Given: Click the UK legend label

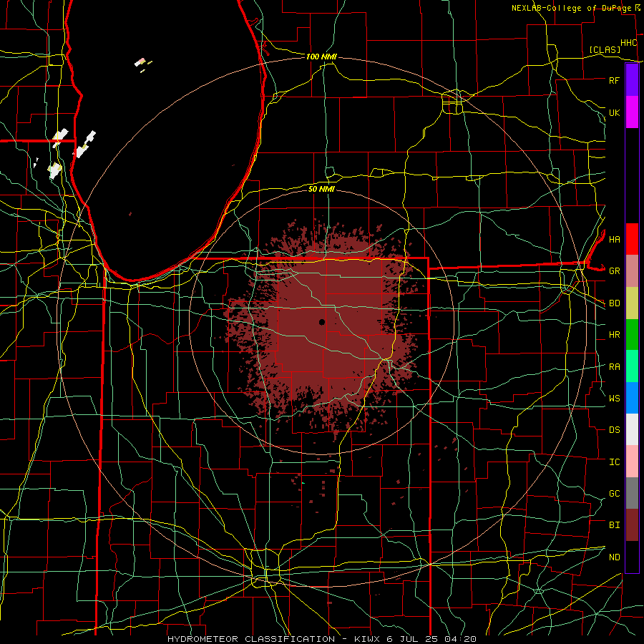Looking at the screenshot, I should (x=615, y=112).
